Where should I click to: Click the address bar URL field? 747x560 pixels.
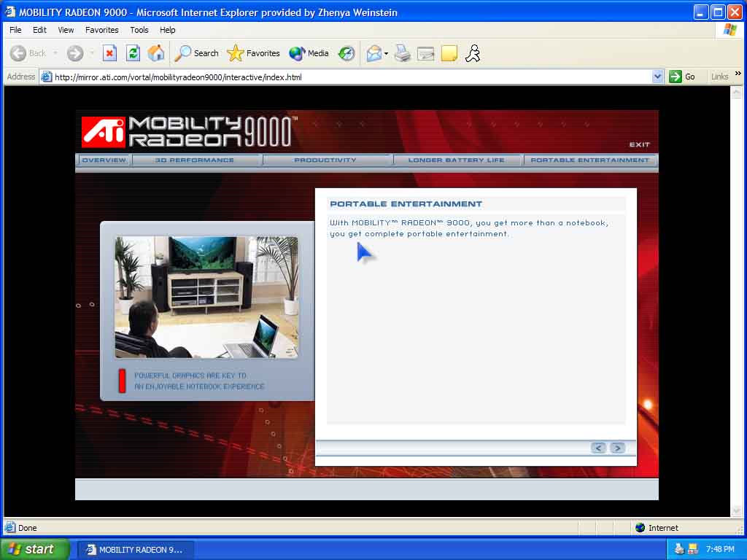[x=352, y=77]
